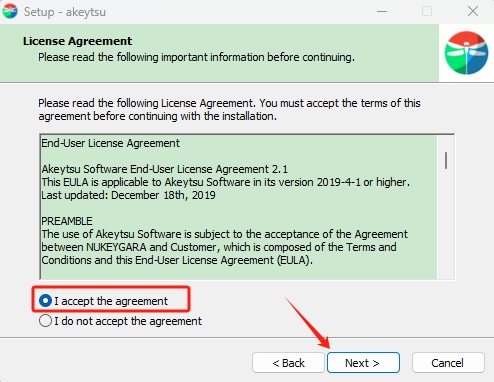Click the empty scrollbar track below the thumb
494x382 pixels.
click(446, 223)
